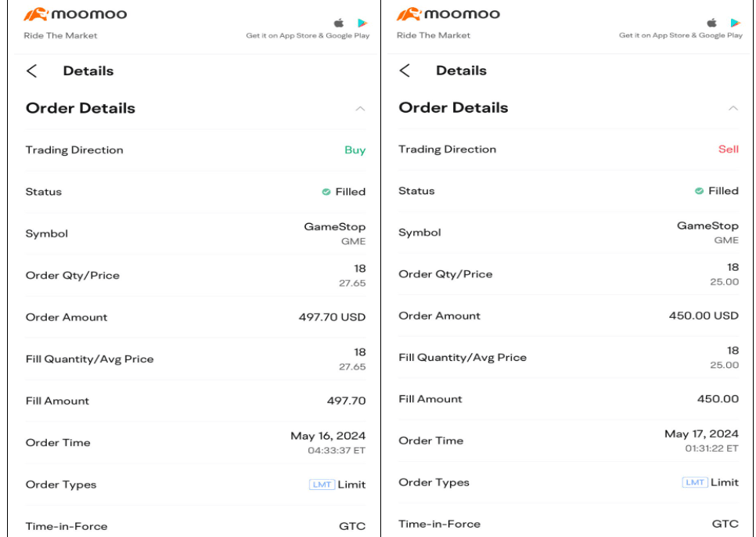
Task: Open the Google Play icon in the Buy order panel
Action: point(362,23)
